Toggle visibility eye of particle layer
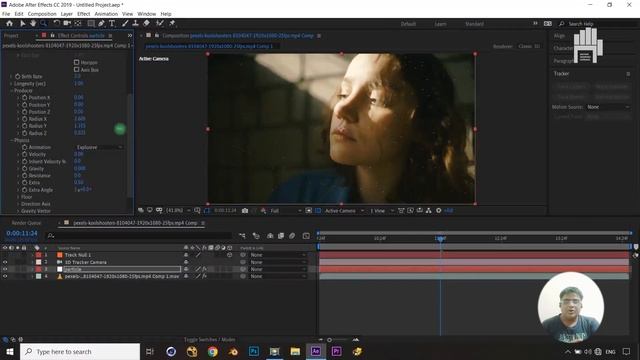Viewport: 640px width, 360px height. 5,269
